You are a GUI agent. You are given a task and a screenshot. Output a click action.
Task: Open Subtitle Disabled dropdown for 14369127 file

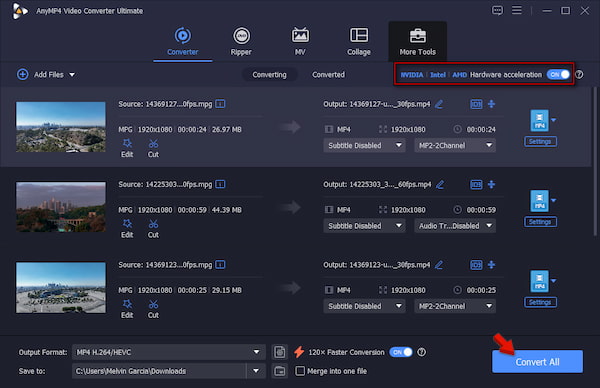point(364,145)
